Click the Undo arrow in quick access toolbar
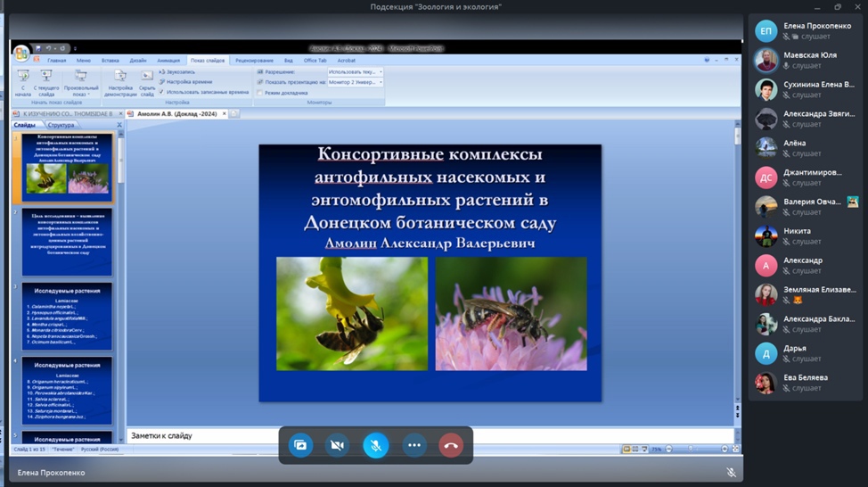 [x=49, y=48]
